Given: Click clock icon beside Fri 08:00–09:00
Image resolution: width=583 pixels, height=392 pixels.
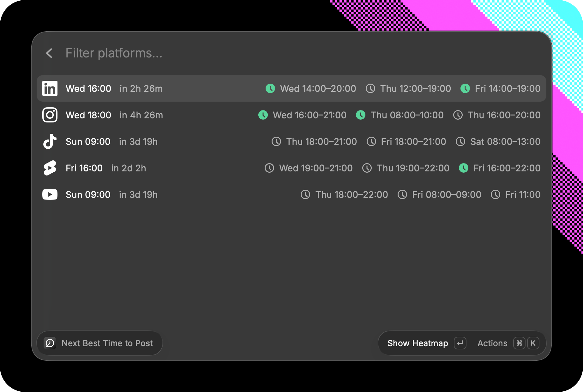Looking at the screenshot, I should 402,194.
